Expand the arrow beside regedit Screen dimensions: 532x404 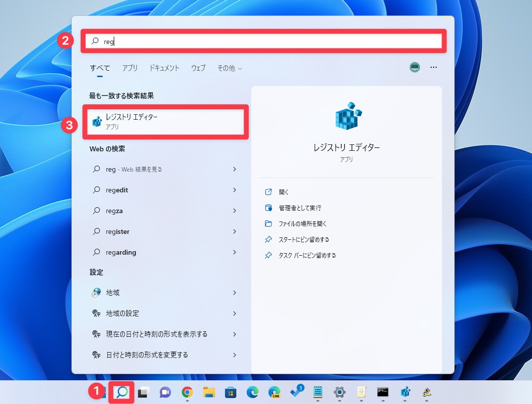234,189
